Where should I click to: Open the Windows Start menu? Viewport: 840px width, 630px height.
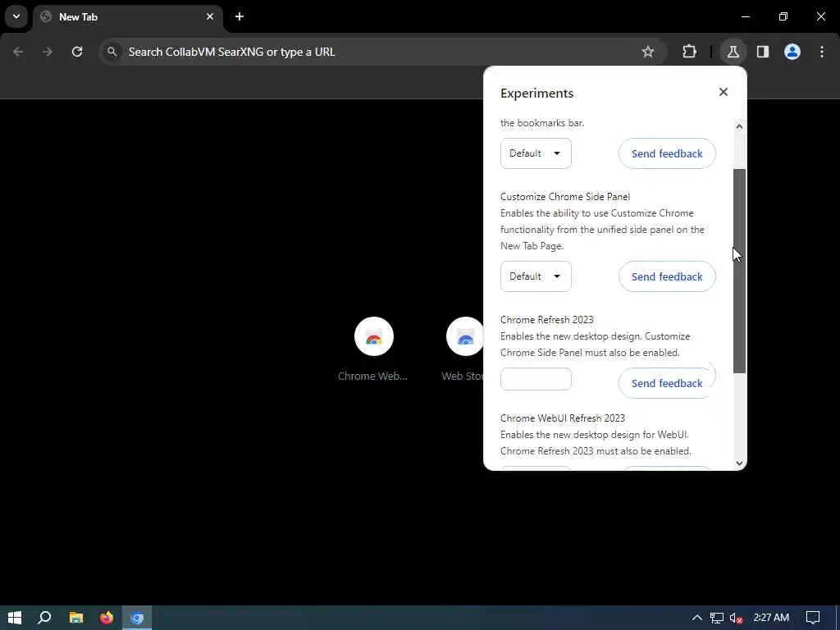(x=15, y=618)
